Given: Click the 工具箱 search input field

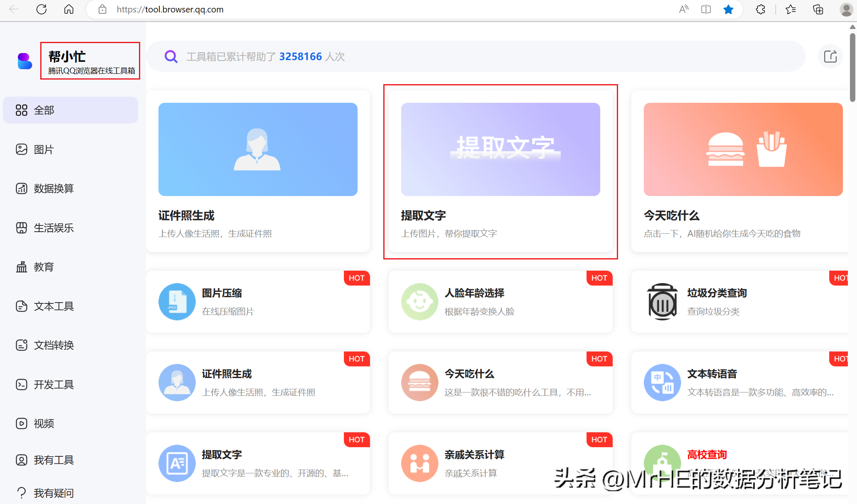Looking at the screenshot, I should click(476, 56).
